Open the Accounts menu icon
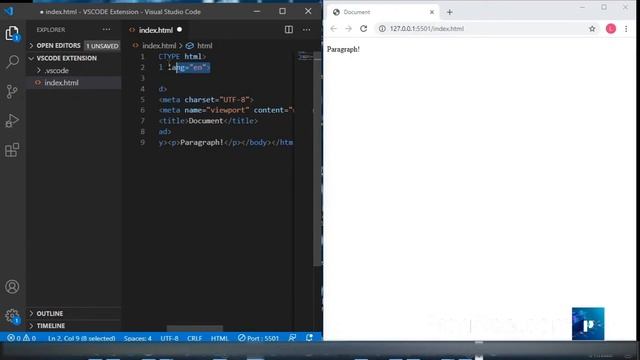This screenshot has height=360, width=640. click(x=12, y=287)
